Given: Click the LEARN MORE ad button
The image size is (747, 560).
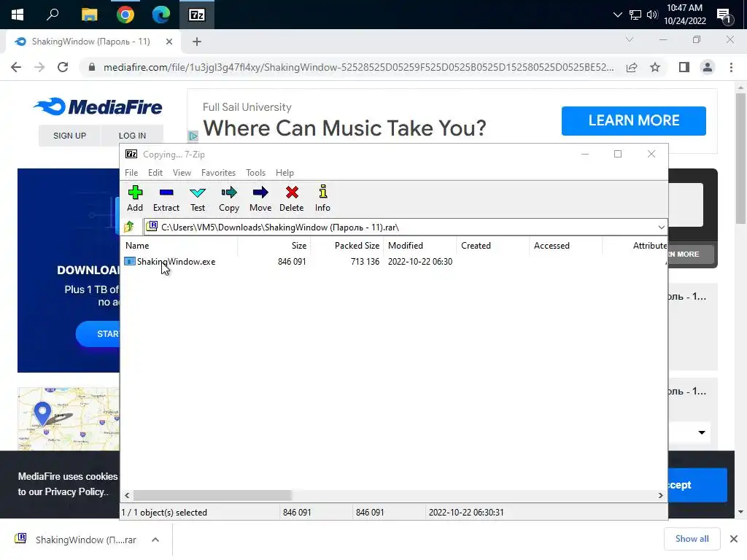Looking at the screenshot, I should point(634,120).
